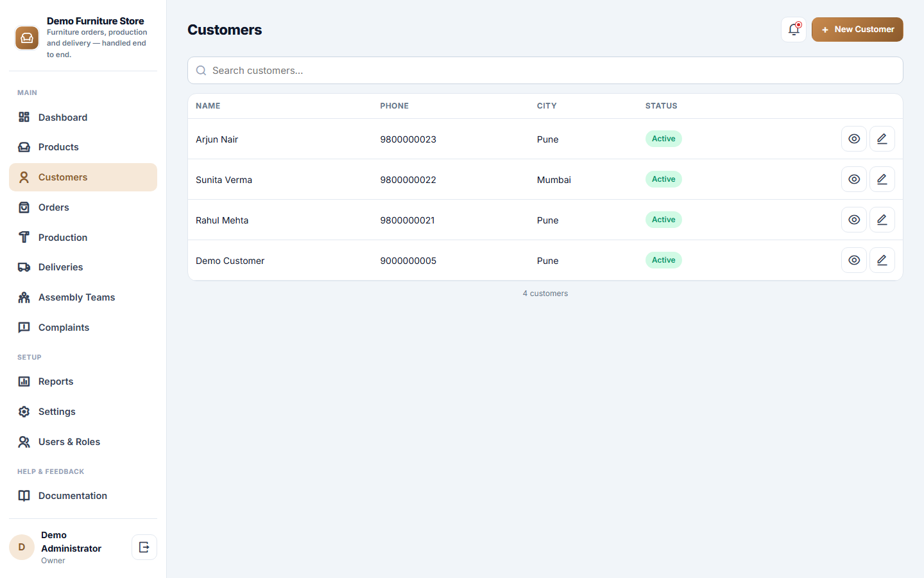Navigate to Production
Image resolution: width=924 pixels, height=578 pixels.
pyautogui.click(x=83, y=238)
